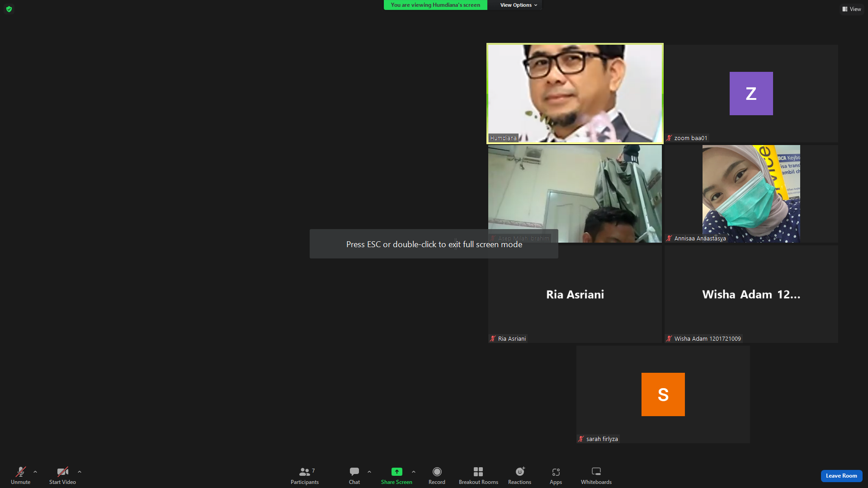
Task: Select Asep Miliah Ibrahim's video tile
Action: (x=575, y=194)
